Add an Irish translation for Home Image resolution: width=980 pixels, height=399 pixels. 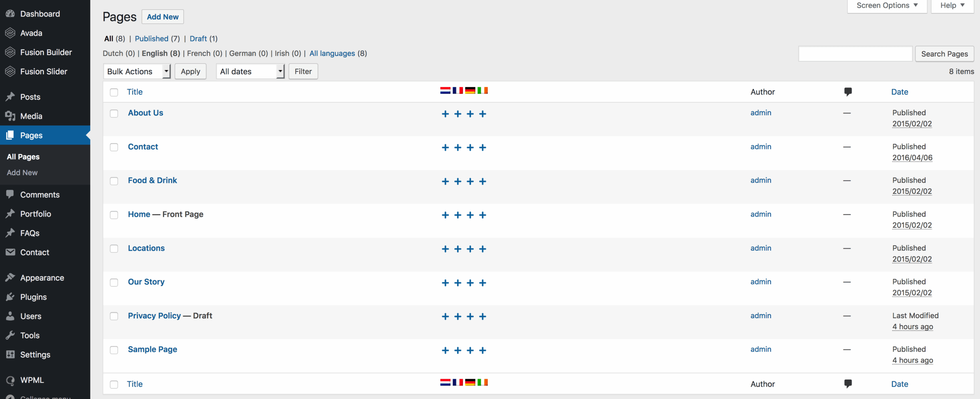483,215
